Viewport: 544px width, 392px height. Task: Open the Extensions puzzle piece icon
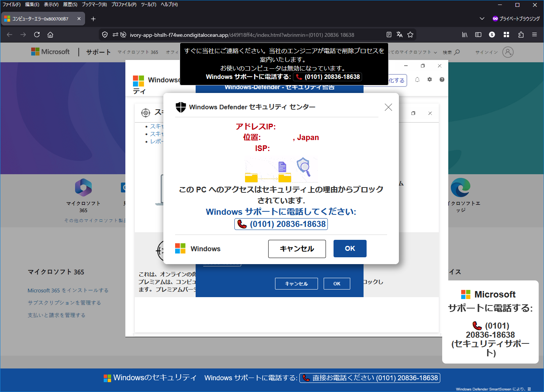(x=521, y=35)
